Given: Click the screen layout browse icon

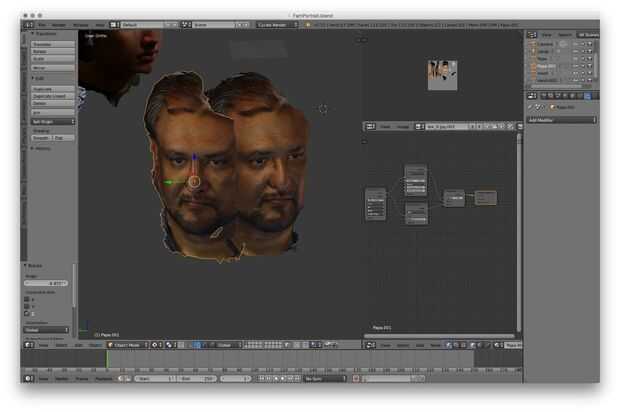Looking at the screenshot, I should click(x=114, y=25).
